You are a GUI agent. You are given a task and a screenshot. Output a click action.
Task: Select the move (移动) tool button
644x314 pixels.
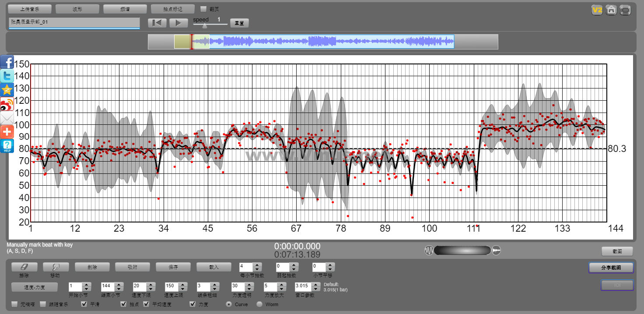tap(55, 267)
